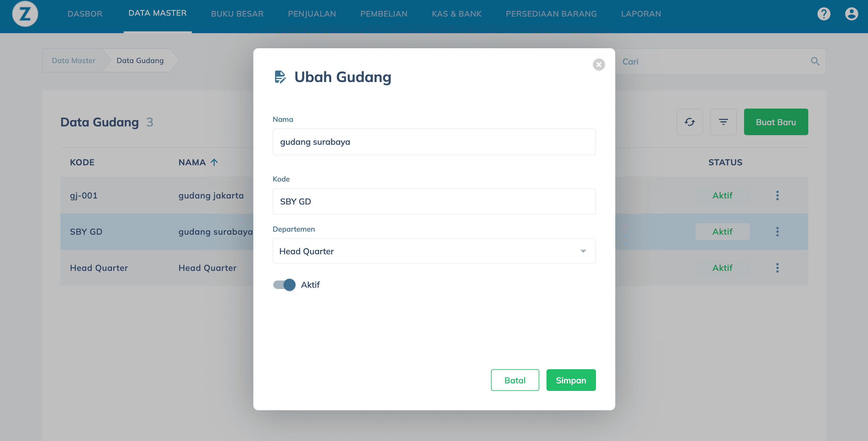The height and width of the screenshot is (441, 868).
Task: Click the three-dot menu for gudang jakarta
Action: [x=778, y=195]
